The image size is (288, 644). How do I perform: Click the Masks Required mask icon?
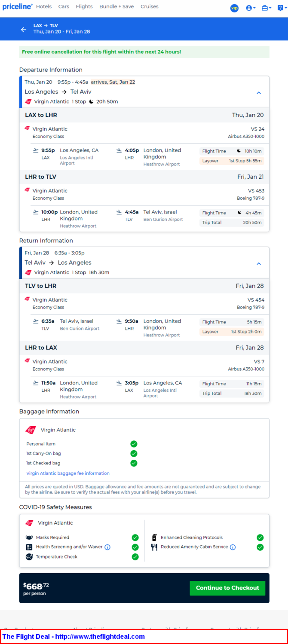[x=29, y=537]
